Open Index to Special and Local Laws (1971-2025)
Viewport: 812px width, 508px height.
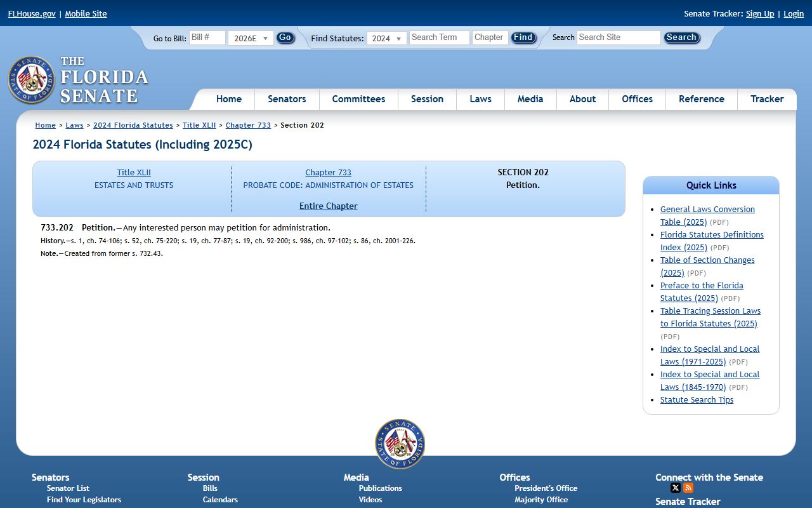point(710,355)
